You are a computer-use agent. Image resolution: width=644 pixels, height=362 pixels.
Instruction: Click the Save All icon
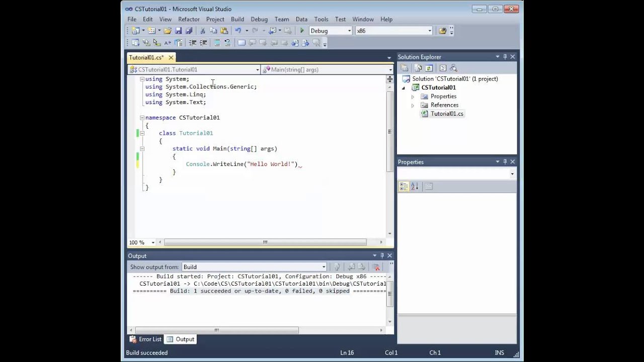(x=189, y=31)
